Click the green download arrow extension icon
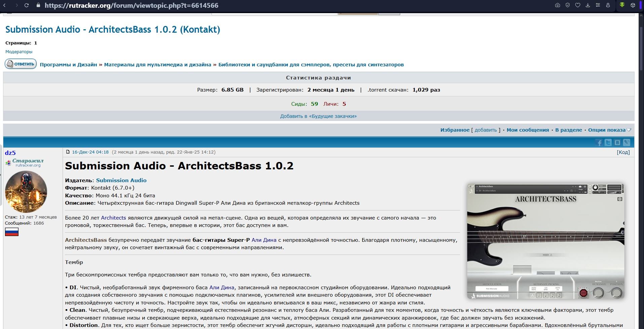The width and height of the screenshot is (644, 329). click(622, 5)
